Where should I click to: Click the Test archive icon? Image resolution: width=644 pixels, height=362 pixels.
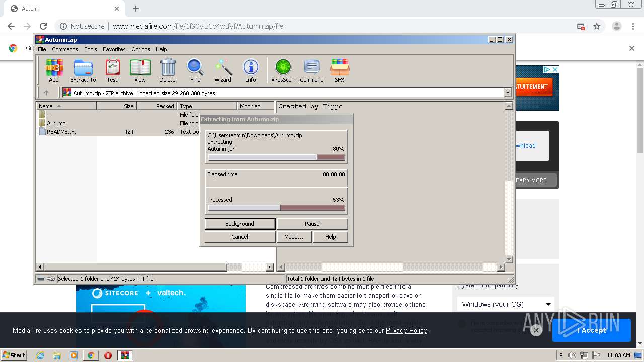point(112,70)
